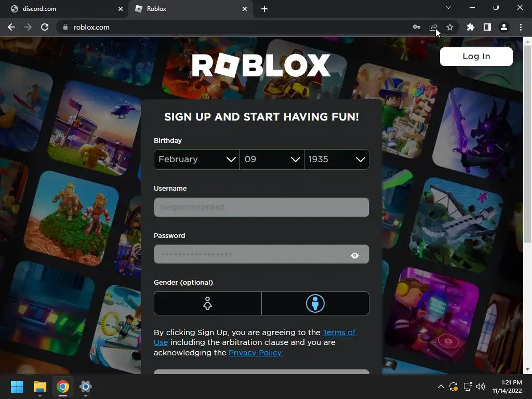
Task: Click the Birthday label
Action: click(x=168, y=140)
